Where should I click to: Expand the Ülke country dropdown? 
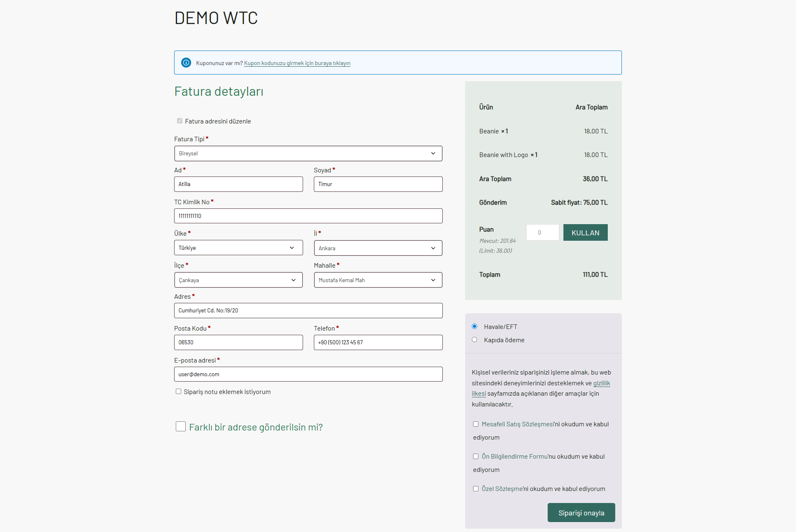coord(238,248)
